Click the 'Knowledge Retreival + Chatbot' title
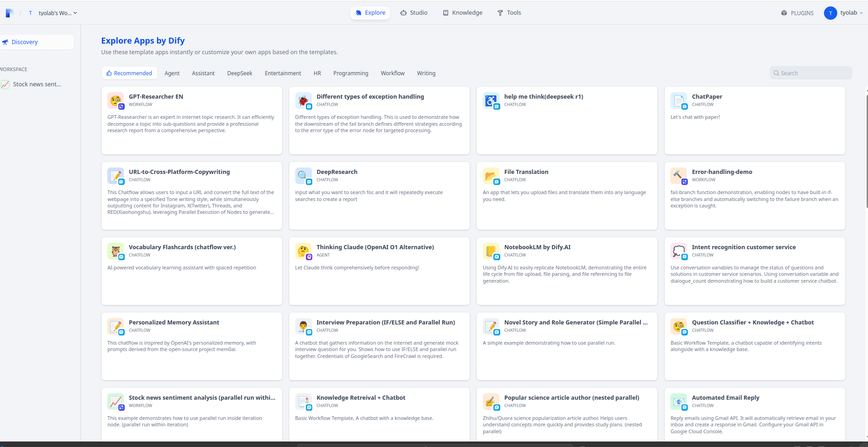The height and width of the screenshot is (447, 868). (x=361, y=397)
